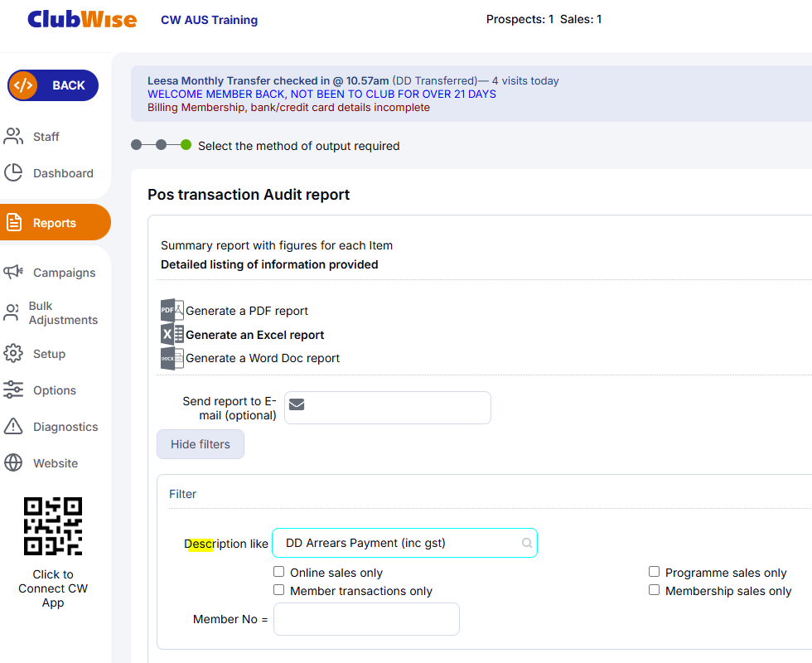Open the Diagnostics warning triangle icon
Image resolution: width=812 pixels, height=663 pixels.
13,426
